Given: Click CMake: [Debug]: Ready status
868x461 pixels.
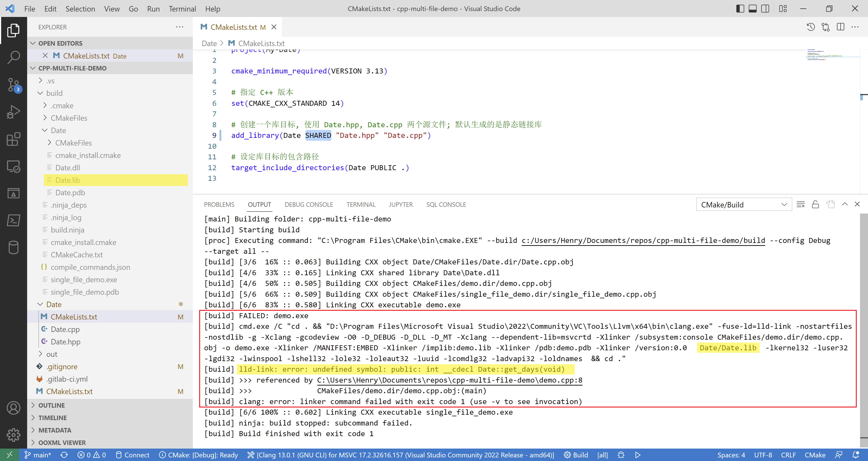Looking at the screenshot, I should pos(198,455).
